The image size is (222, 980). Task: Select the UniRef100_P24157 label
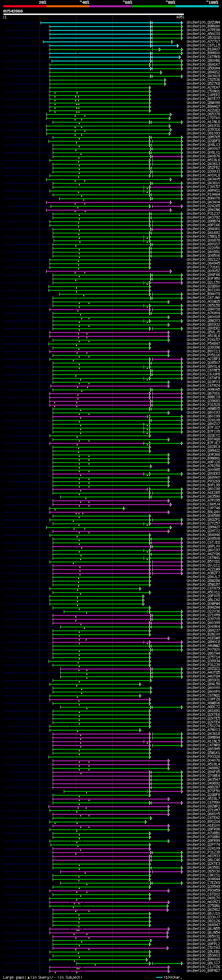[203, 340]
